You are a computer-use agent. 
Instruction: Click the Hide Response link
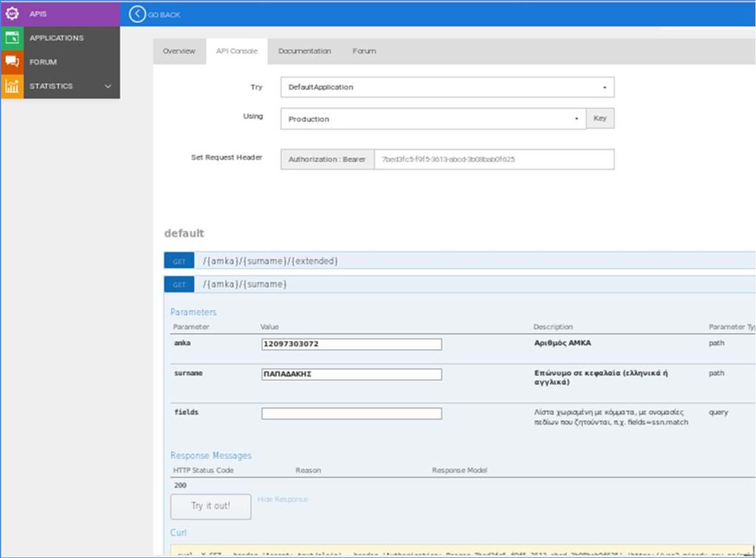[x=283, y=499]
